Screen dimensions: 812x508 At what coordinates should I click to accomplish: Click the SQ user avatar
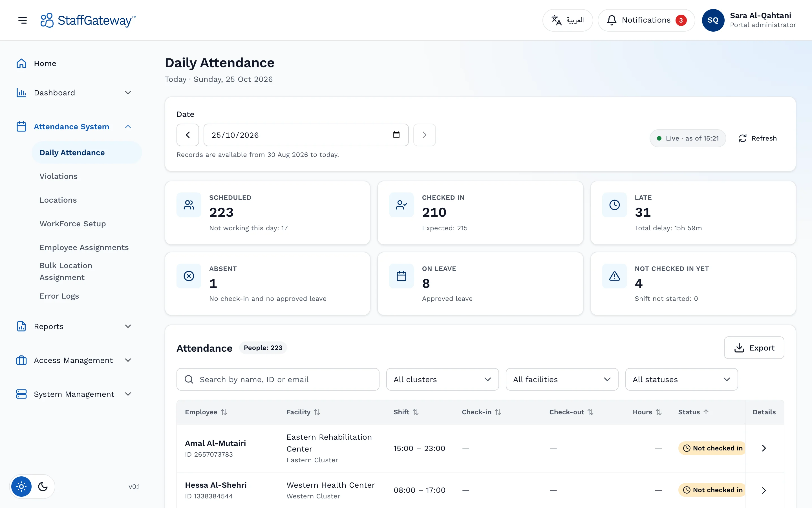(x=713, y=20)
